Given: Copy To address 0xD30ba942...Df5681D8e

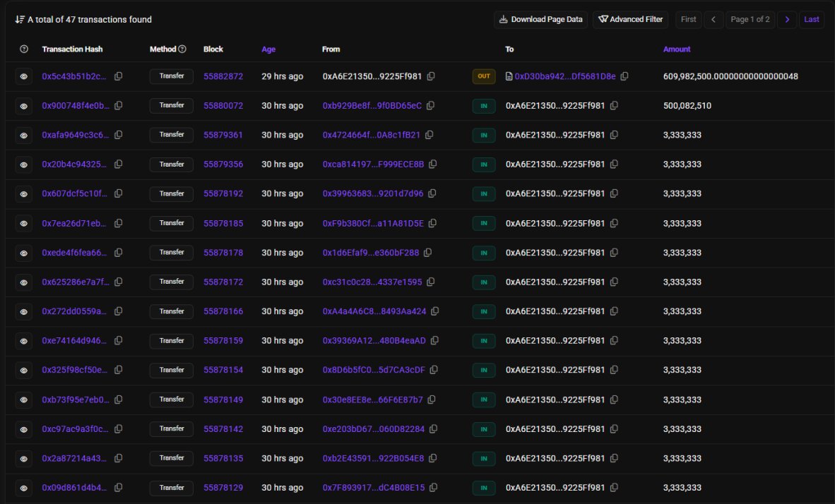Looking at the screenshot, I should (x=624, y=76).
